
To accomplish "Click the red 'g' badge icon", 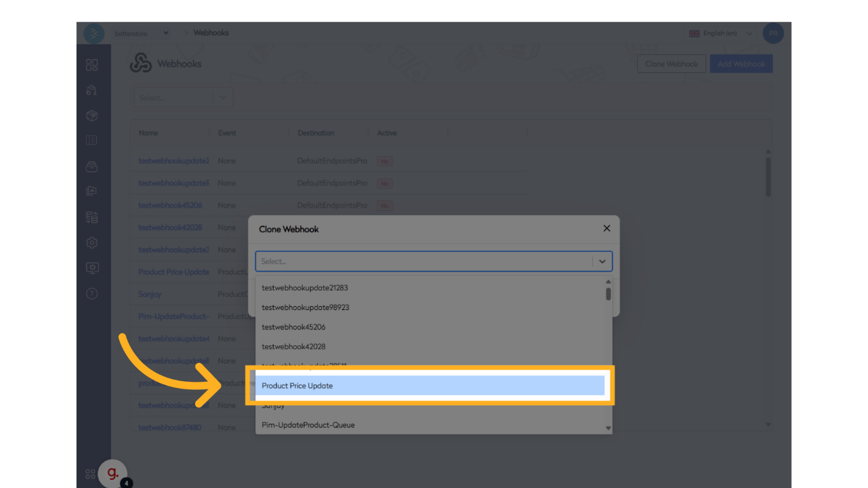I will click(x=113, y=474).
